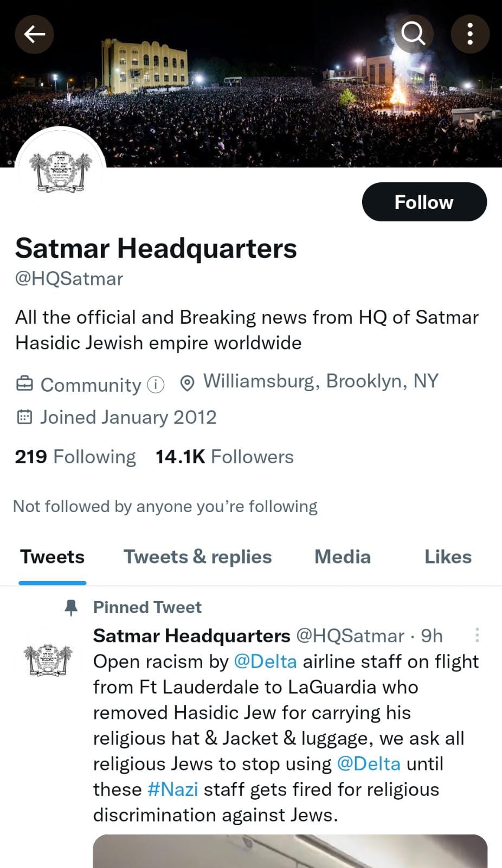Viewport: 502px width, 868px height.
Task: Open the 219 Following list
Action: pyautogui.click(x=75, y=457)
